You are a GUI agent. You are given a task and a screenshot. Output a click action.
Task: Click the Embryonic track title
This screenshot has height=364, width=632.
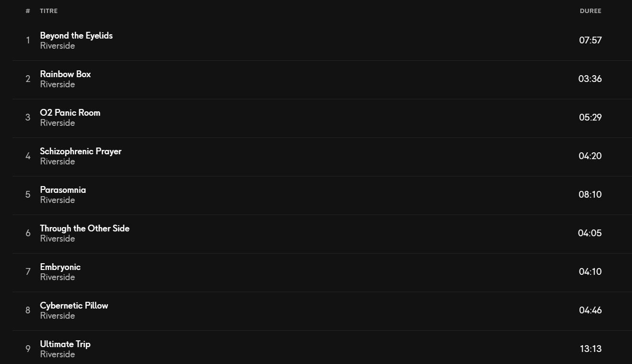[60, 267]
